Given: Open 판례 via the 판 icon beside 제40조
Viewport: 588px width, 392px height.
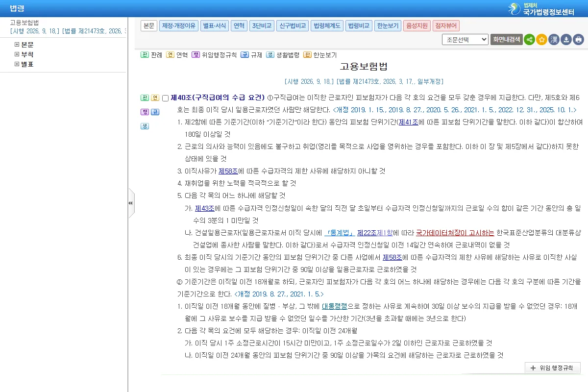Looking at the screenshot, I should [x=145, y=98].
